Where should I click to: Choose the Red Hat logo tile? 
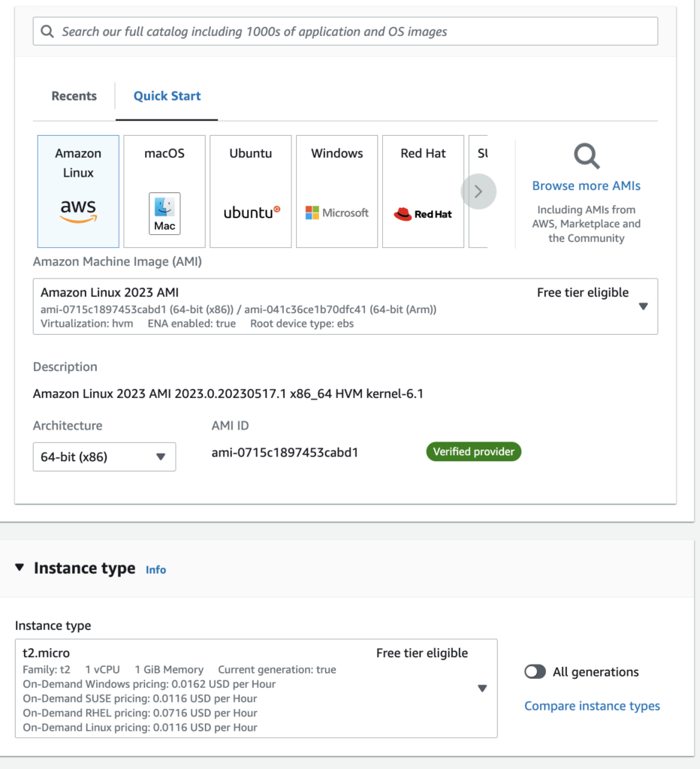pyautogui.click(x=423, y=191)
